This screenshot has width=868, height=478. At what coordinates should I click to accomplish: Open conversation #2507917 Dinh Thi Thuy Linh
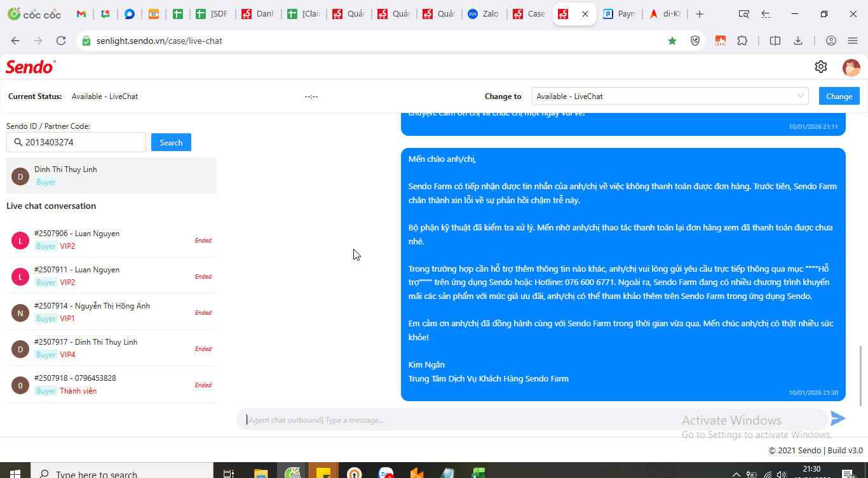(x=111, y=349)
